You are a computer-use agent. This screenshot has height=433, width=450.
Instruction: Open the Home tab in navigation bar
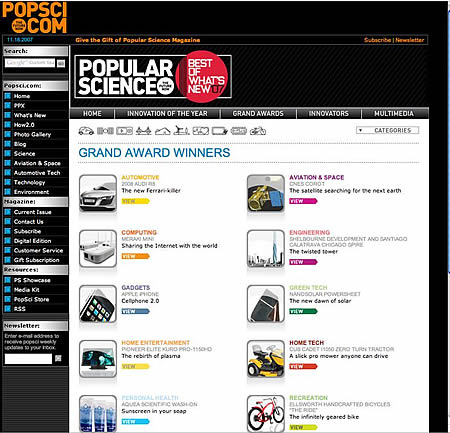[x=92, y=113]
